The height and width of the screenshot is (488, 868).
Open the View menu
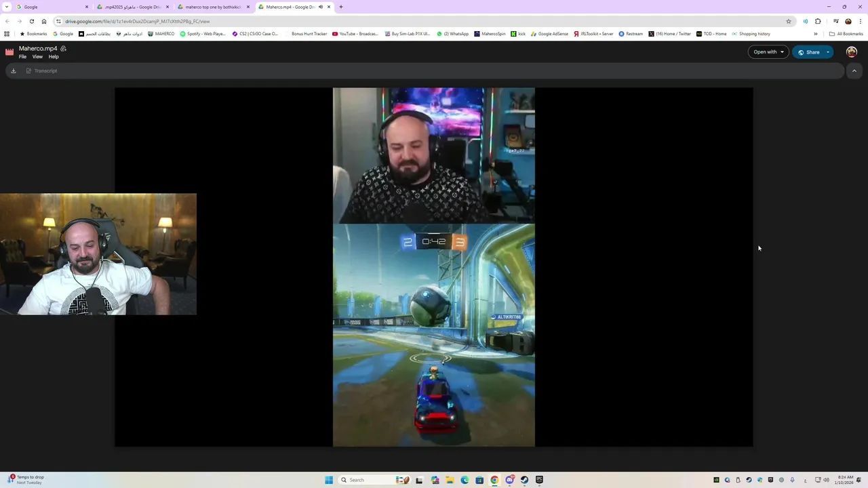point(37,57)
